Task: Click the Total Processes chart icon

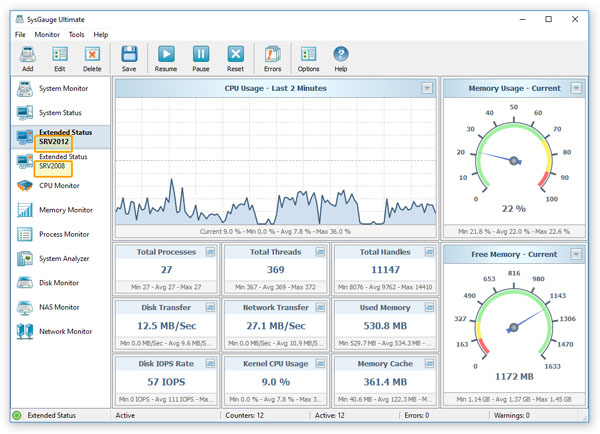Action: tap(210, 252)
